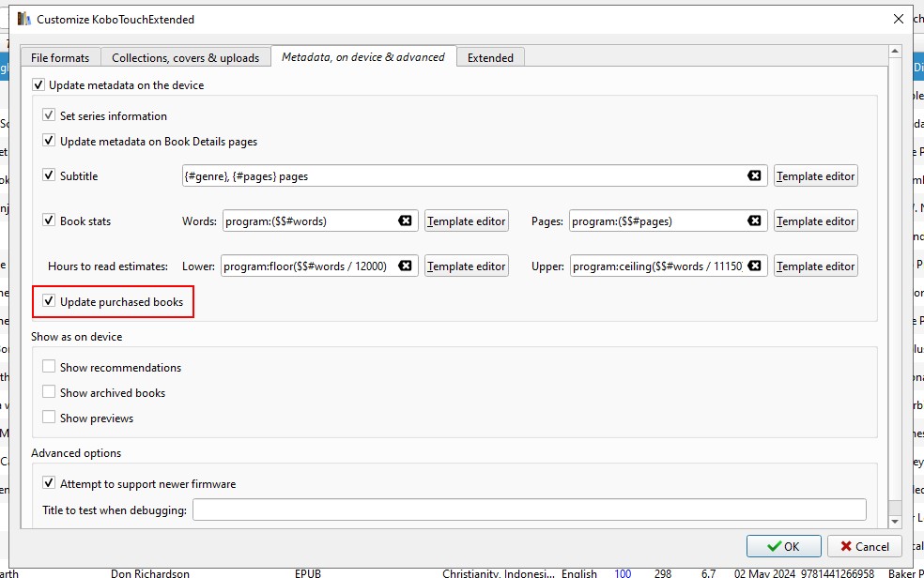This screenshot has height=578, width=924.
Task: Toggle Update metadata on Book Details pages
Action: tap(49, 141)
